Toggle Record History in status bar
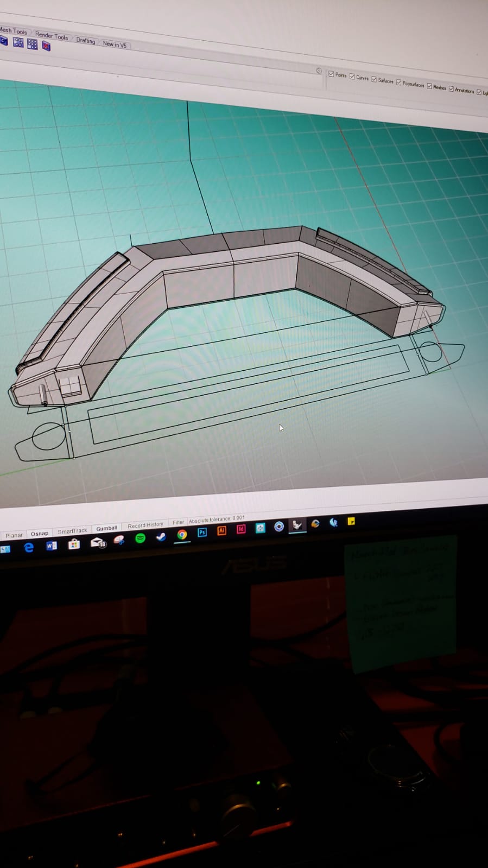Viewport: 488px width, 868px height. [145, 525]
